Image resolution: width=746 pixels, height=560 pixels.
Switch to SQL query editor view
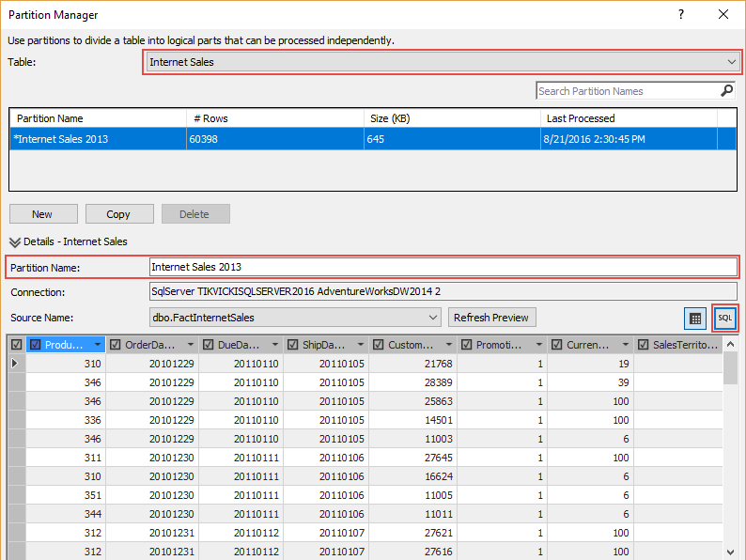tap(724, 318)
